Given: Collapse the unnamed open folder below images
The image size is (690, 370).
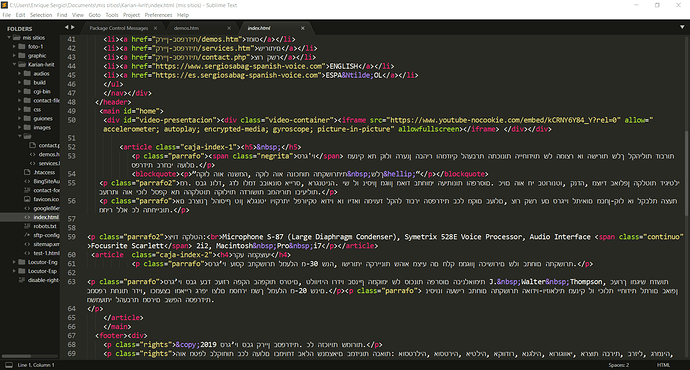Looking at the screenshot, I should click(x=19, y=136).
